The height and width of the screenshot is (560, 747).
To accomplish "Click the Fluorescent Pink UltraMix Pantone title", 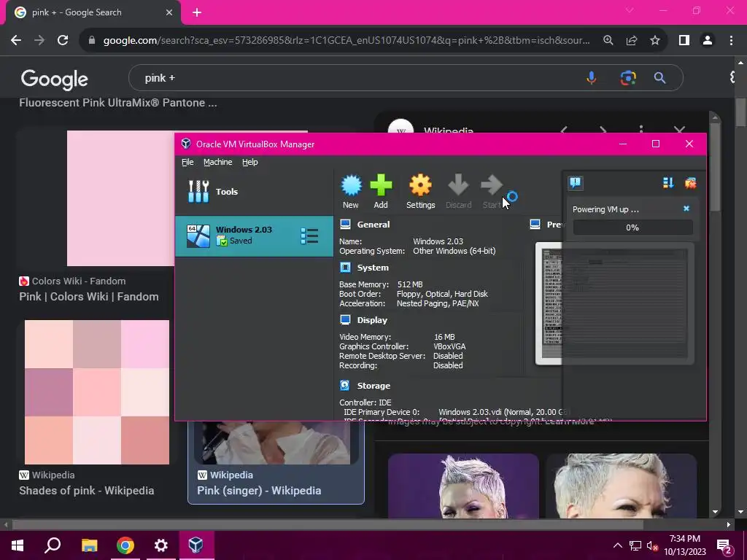I will (x=118, y=103).
